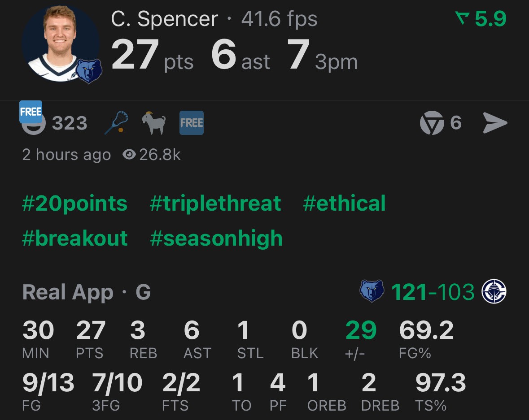Click the C. Spencer player name

point(164,19)
